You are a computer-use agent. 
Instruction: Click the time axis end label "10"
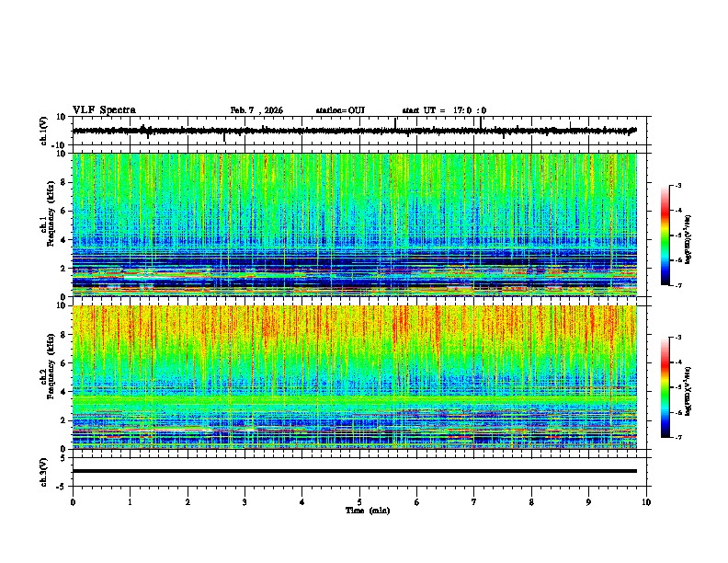(646, 502)
